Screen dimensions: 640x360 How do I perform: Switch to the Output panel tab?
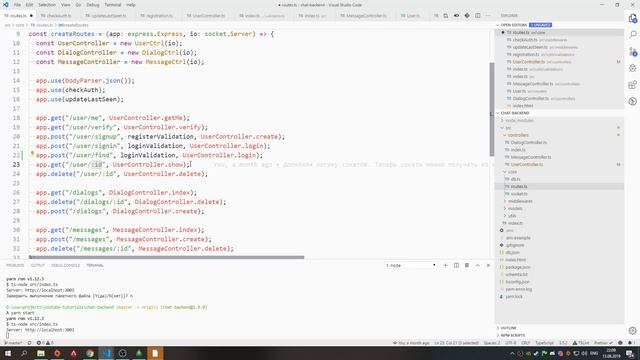(x=37, y=265)
